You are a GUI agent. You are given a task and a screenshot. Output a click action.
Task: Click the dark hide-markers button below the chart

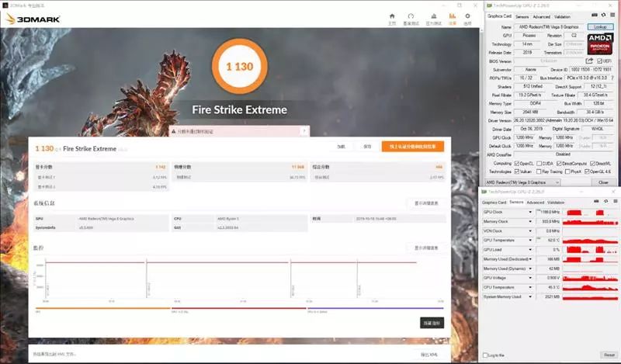pyautogui.click(x=432, y=323)
